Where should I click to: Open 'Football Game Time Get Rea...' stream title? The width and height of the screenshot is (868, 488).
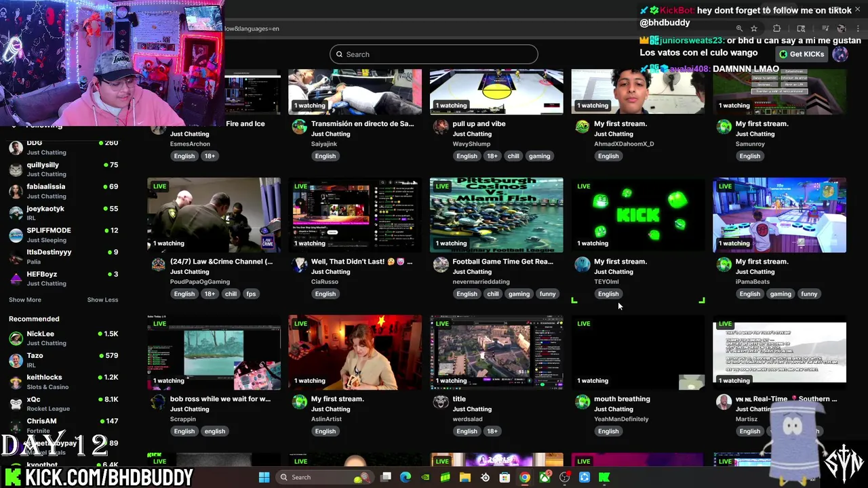tap(502, 261)
